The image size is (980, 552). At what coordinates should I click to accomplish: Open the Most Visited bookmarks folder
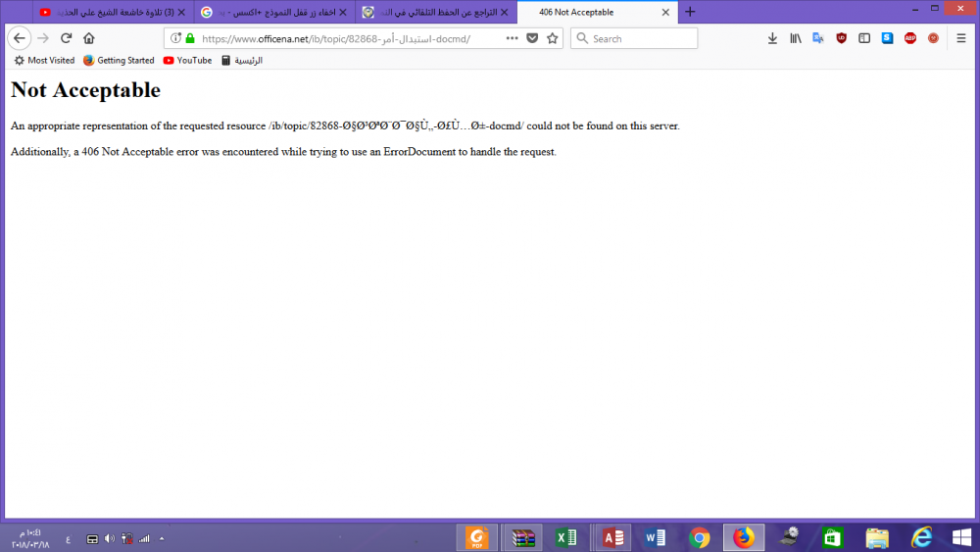(44, 60)
